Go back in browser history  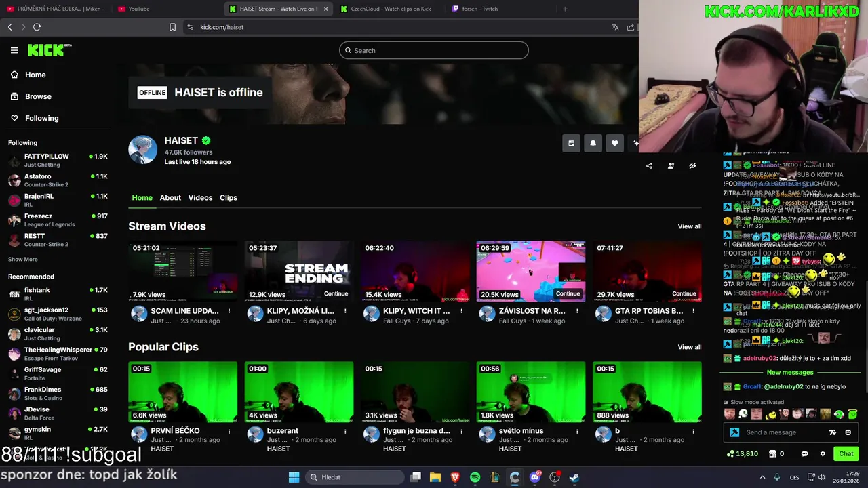[x=9, y=27]
